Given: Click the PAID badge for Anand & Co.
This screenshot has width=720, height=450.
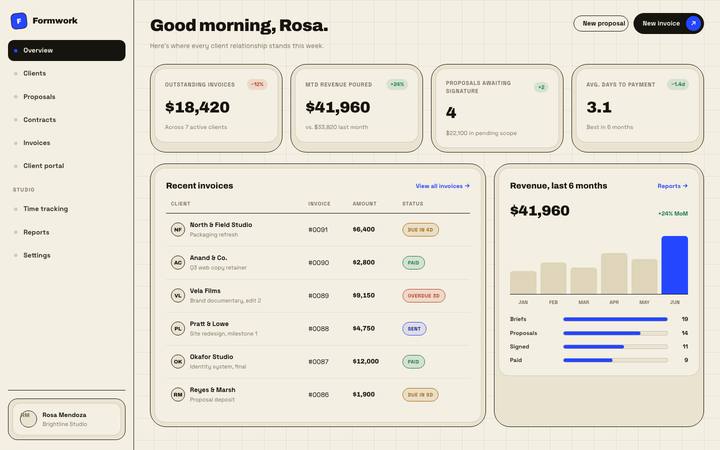Looking at the screenshot, I should (x=413, y=263).
